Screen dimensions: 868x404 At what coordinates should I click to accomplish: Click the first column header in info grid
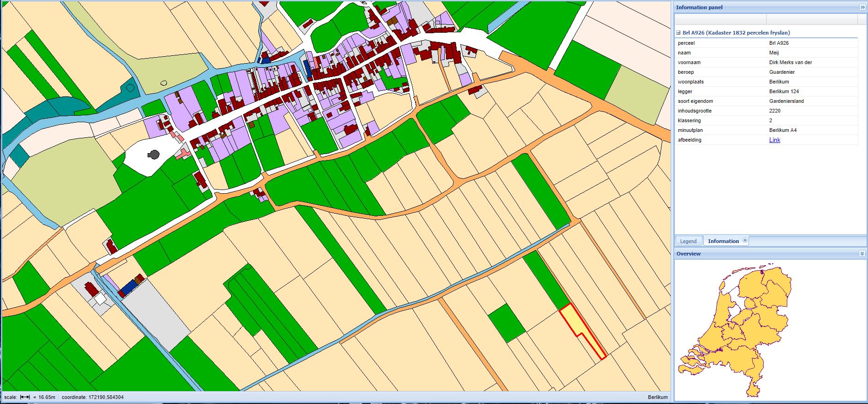(x=720, y=19)
